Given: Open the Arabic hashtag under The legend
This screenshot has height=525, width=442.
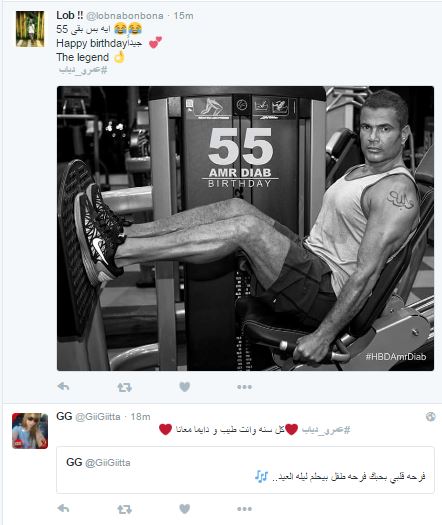Looking at the screenshot, I should (x=83, y=70).
